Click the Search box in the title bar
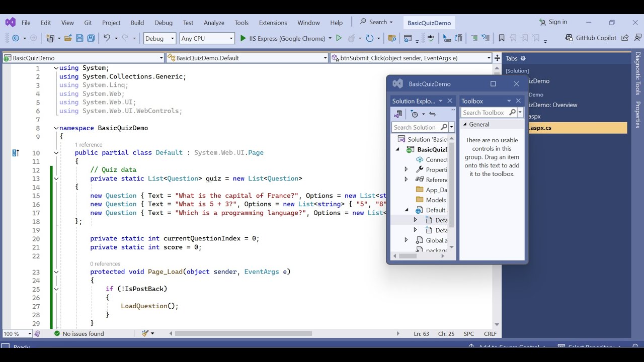Viewport: 644px width, 362px height. pos(376,22)
